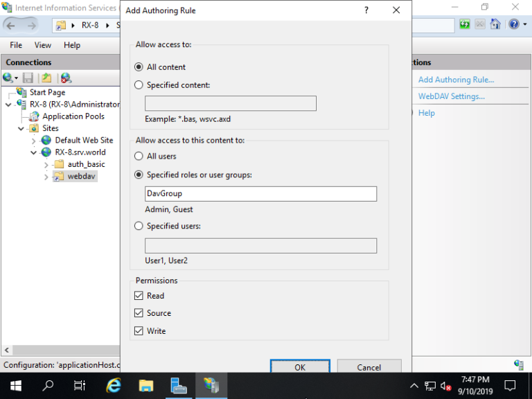Open the File menu
Image resolution: width=532 pixels, height=399 pixels.
[x=16, y=45]
